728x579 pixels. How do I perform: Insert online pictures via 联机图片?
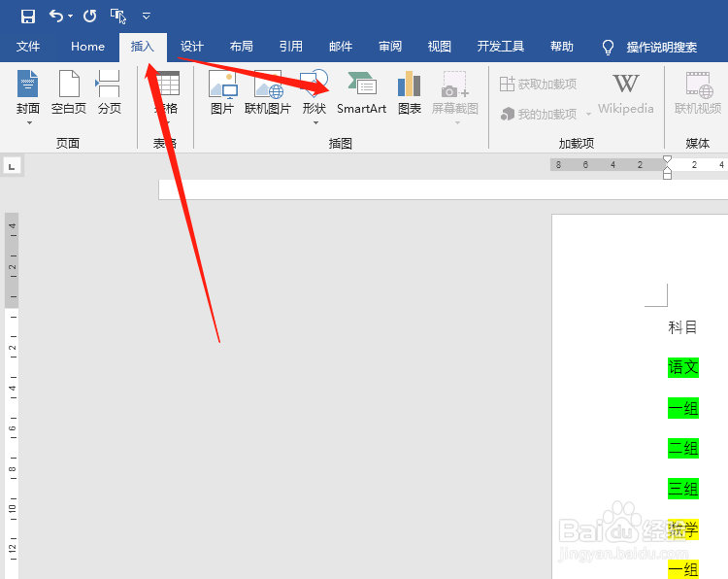[x=268, y=92]
